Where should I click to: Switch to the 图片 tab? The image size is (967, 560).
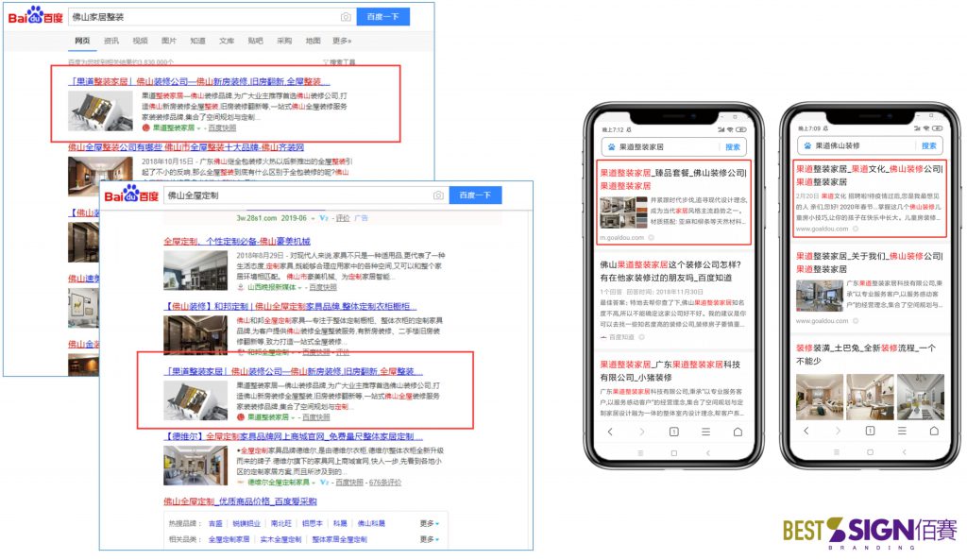[x=168, y=41]
